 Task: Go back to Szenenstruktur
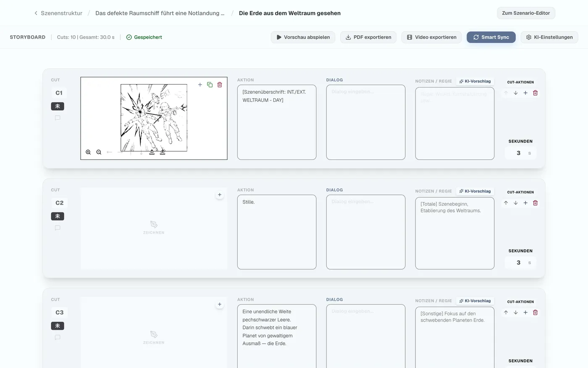(x=58, y=13)
